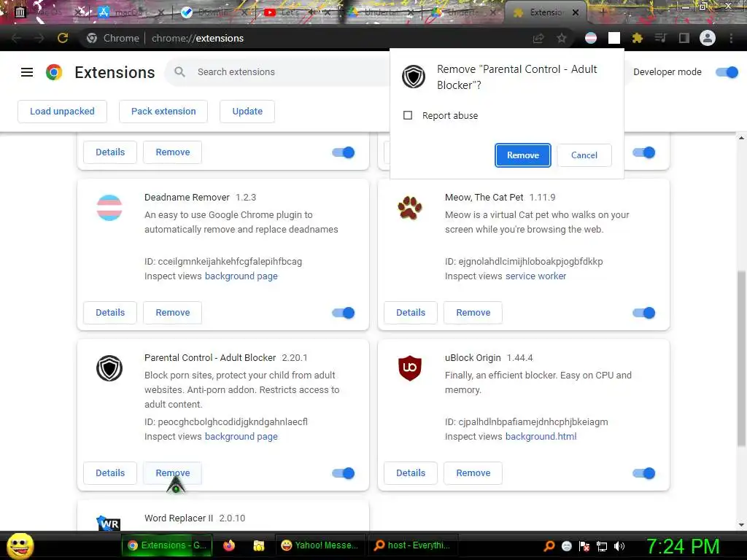Click the Parental Control shield icon in its card
The width and height of the screenshot is (747, 560).
pos(109,368)
